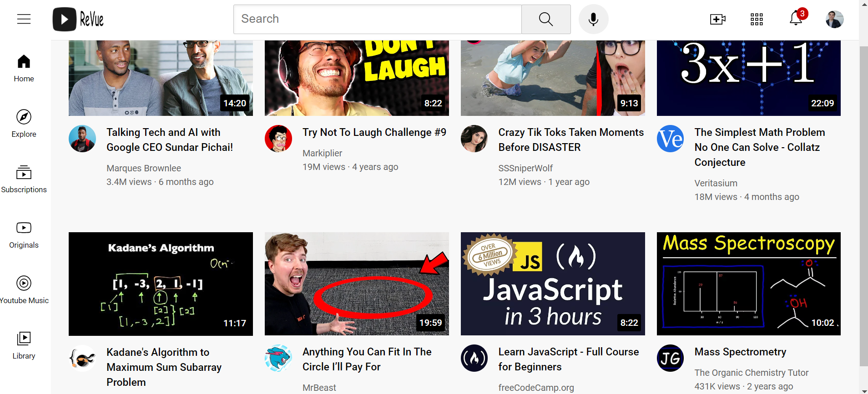Open Home in the sidebar

pos(24,68)
